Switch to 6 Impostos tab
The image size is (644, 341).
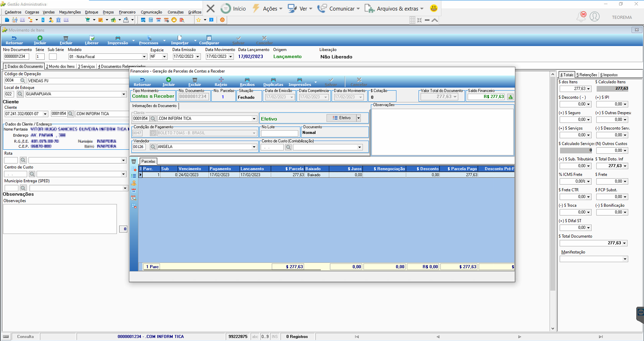click(x=609, y=75)
